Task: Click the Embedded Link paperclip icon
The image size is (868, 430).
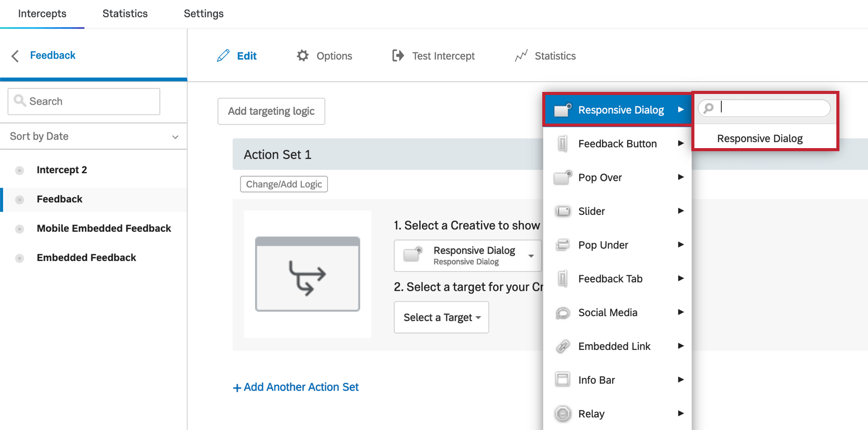Action: [x=563, y=346]
